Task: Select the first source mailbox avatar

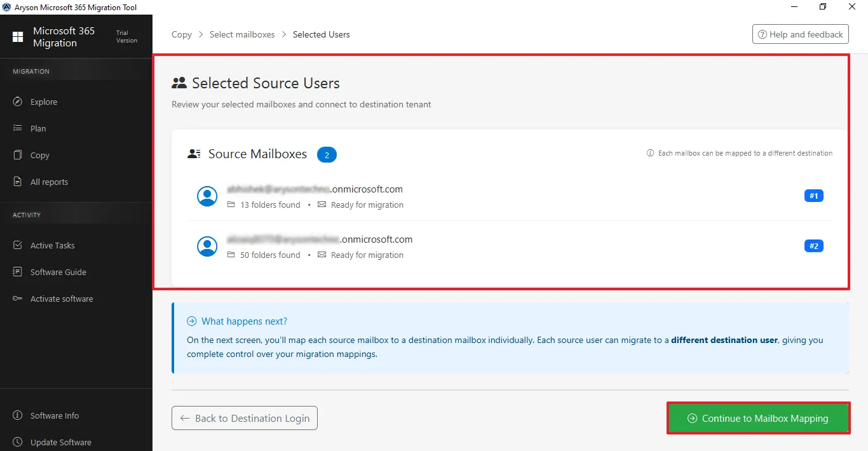Action: (x=207, y=196)
